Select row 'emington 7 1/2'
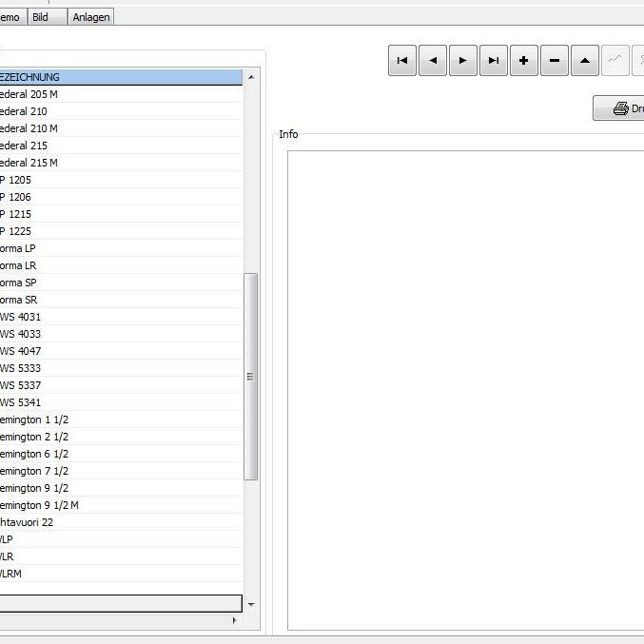This screenshot has height=644, width=644. tap(121, 471)
